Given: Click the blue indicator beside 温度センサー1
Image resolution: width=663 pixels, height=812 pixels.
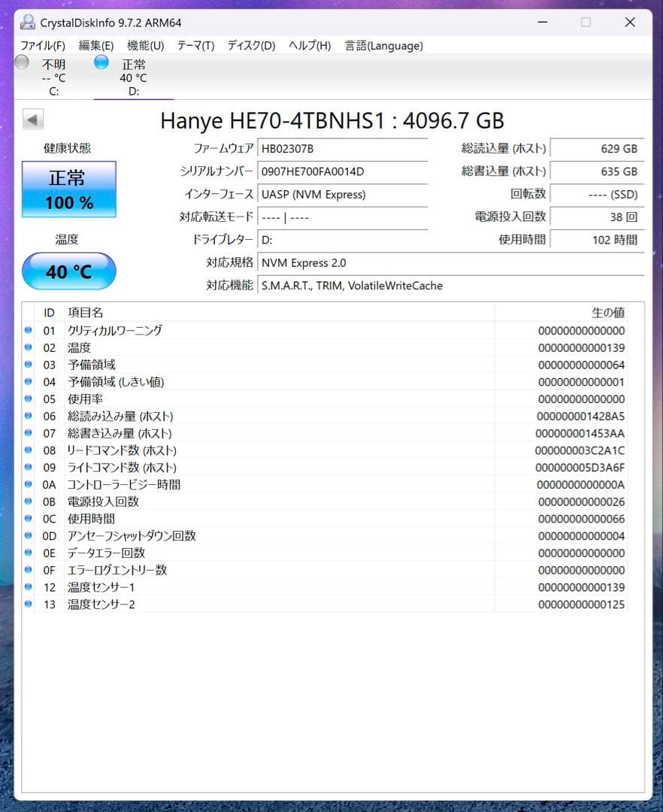Looking at the screenshot, I should [28, 587].
